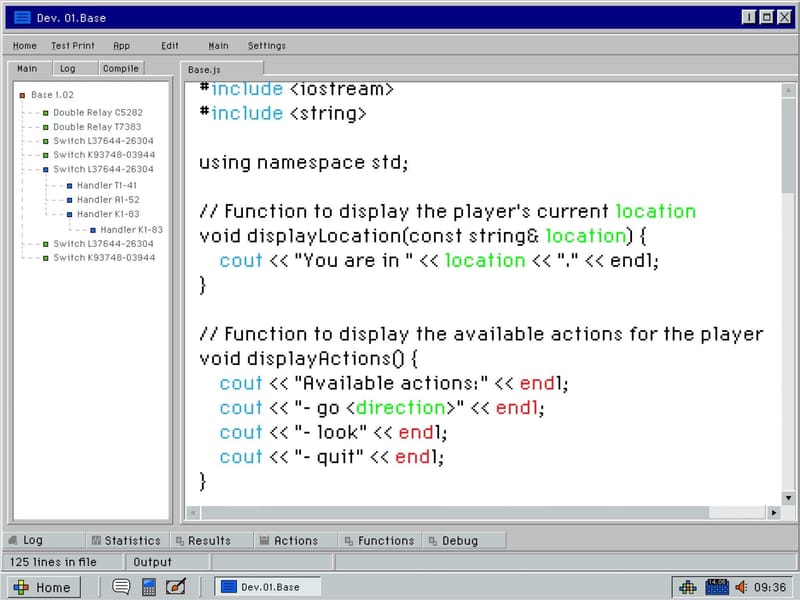800x600 pixels.
Task: Mute sound via the speaker tray icon
Action: click(742, 587)
